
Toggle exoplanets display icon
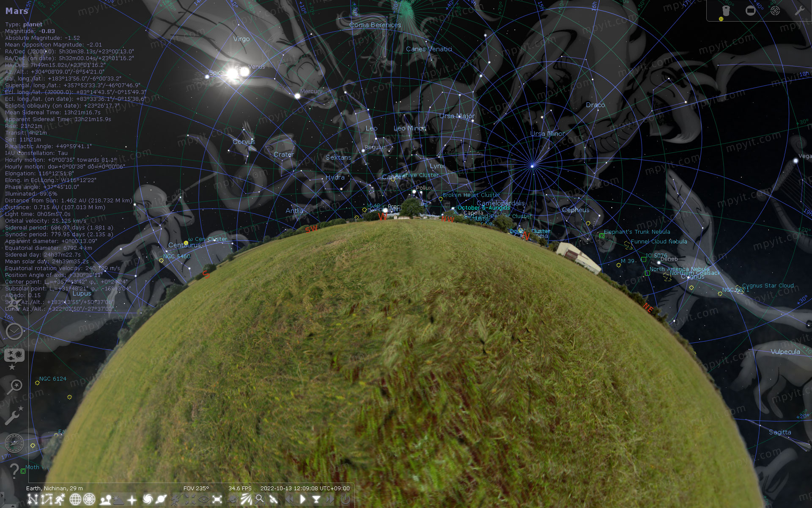coord(233,499)
